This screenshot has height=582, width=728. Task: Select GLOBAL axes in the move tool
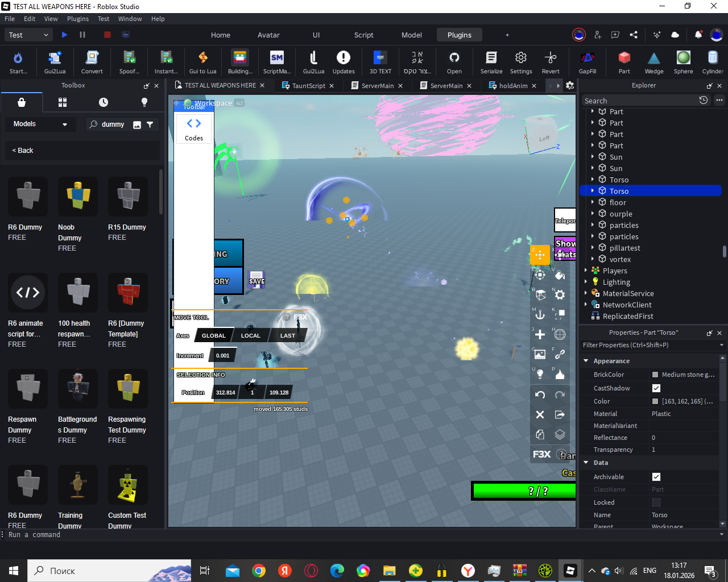point(214,335)
